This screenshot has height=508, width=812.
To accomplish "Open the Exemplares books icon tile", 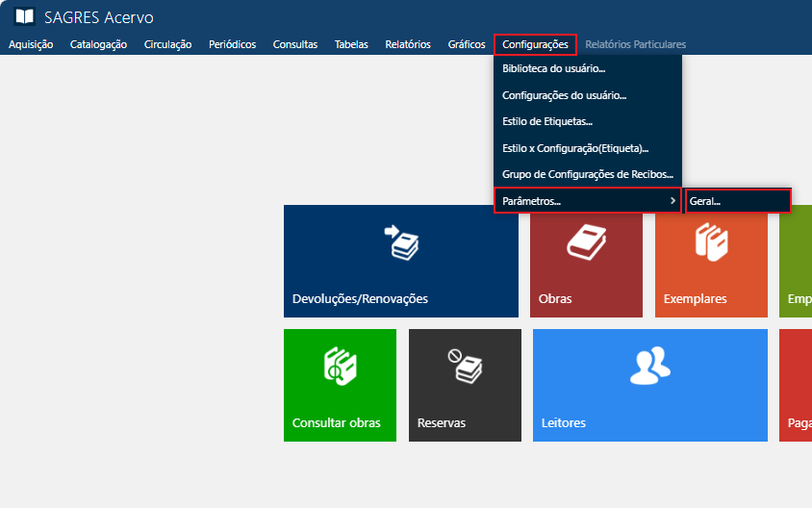I will pos(711,242).
